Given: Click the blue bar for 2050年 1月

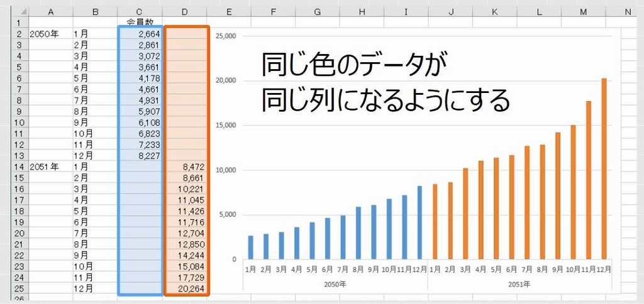Looking at the screenshot, I should click(x=250, y=247).
